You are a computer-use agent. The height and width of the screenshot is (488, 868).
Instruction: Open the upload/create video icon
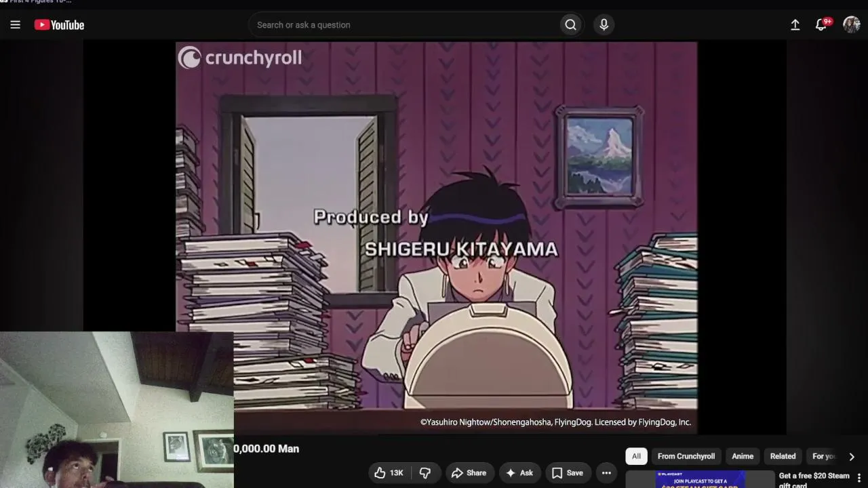pos(795,25)
